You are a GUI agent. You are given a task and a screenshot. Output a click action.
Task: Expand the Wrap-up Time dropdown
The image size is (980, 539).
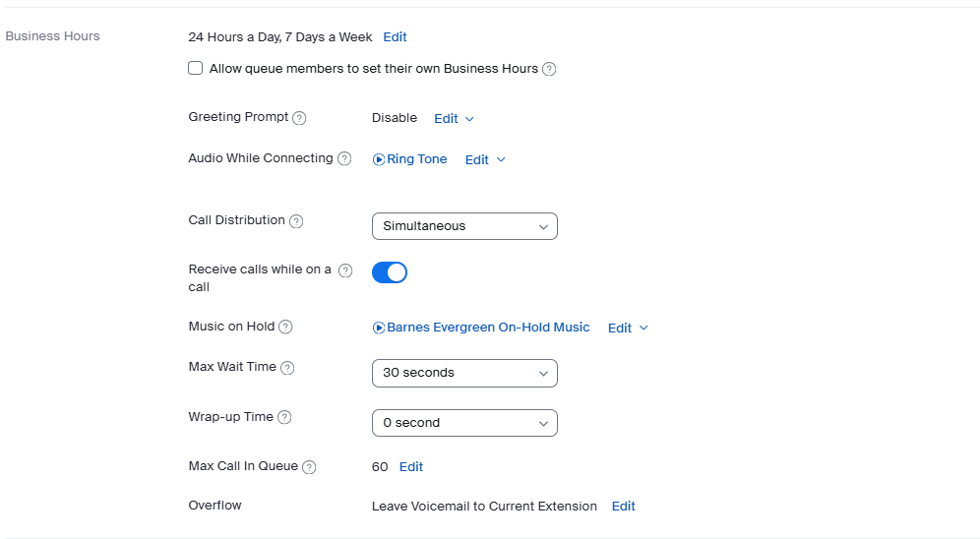coord(464,423)
